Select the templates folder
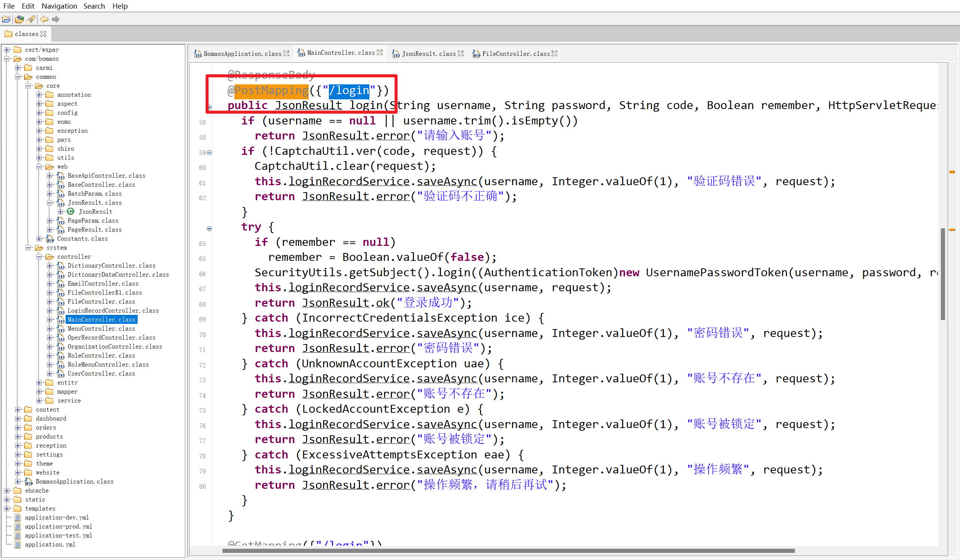 coord(40,509)
